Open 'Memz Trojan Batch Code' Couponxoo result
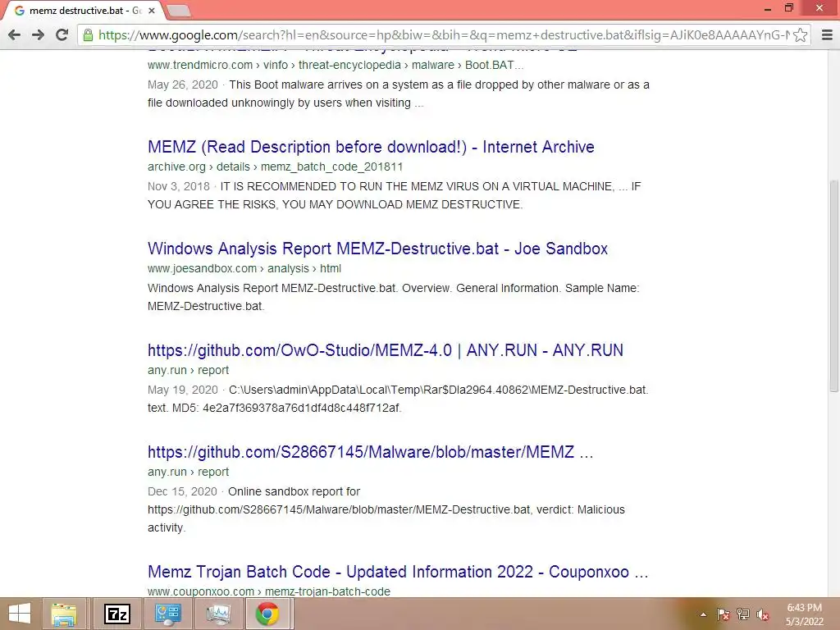This screenshot has width=840, height=630. click(x=398, y=572)
